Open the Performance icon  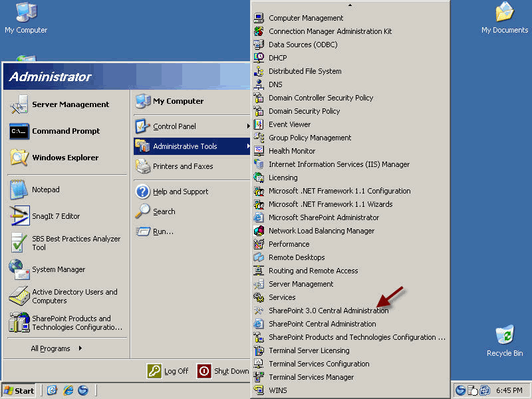pyautogui.click(x=259, y=244)
